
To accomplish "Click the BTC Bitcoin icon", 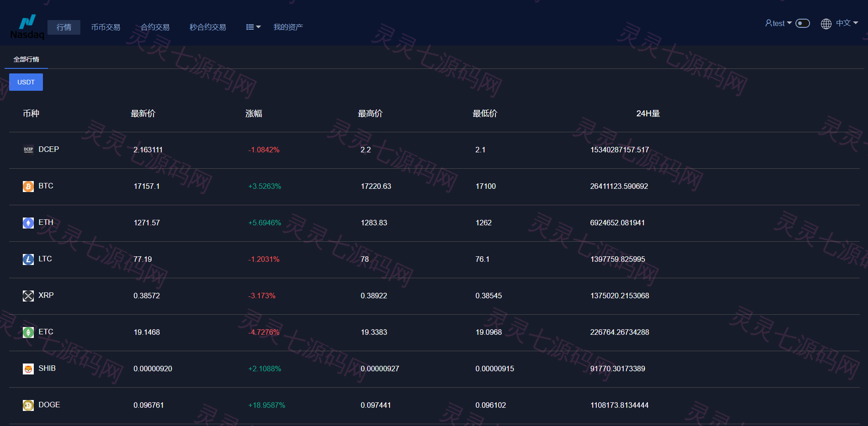I will coord(28,186).
